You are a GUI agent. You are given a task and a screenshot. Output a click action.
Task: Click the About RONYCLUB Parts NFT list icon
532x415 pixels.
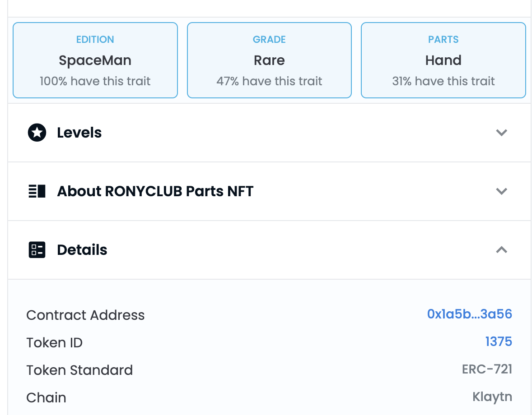[37, 191]
